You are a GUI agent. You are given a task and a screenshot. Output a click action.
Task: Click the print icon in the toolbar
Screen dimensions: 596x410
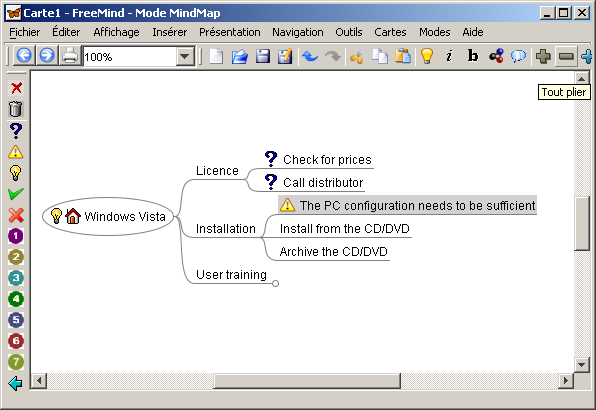[70, 56]
